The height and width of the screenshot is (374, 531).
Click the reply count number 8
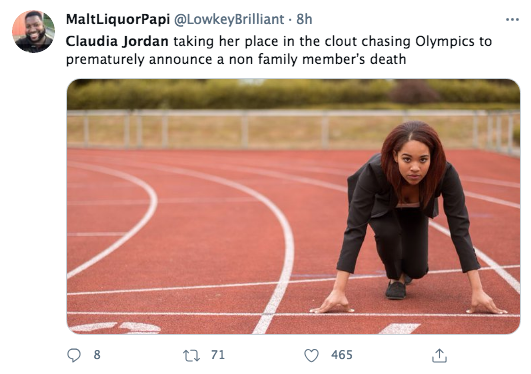click(x=97, y=355)
